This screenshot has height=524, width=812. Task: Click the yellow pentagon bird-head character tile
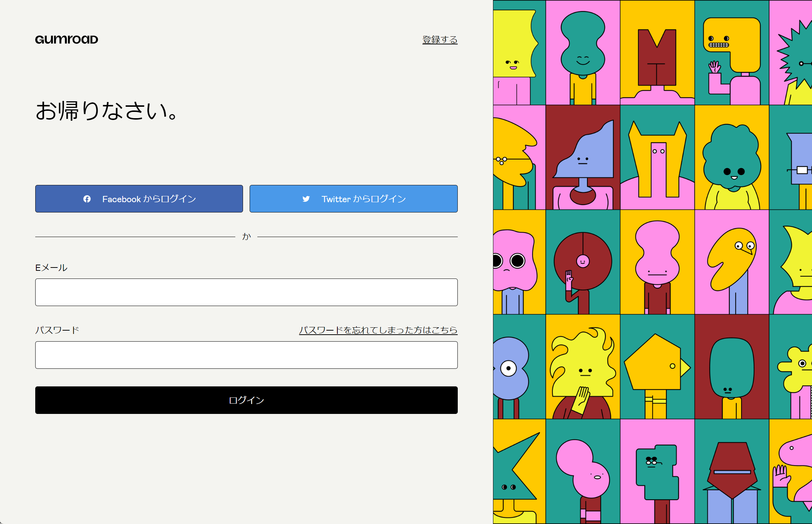(x=657, y=367)
